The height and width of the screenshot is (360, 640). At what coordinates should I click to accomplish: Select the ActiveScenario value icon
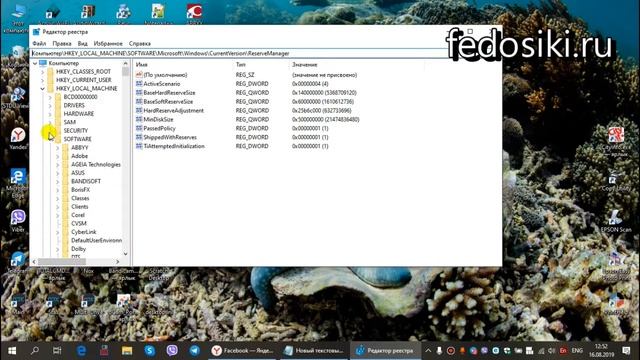pyautogui.click(x=139, y=84)
